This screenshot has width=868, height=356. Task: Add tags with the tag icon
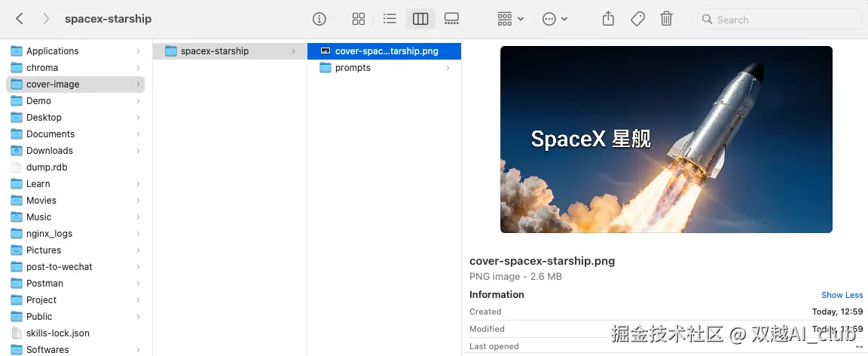pyautogui.click(x=637, y=19)
